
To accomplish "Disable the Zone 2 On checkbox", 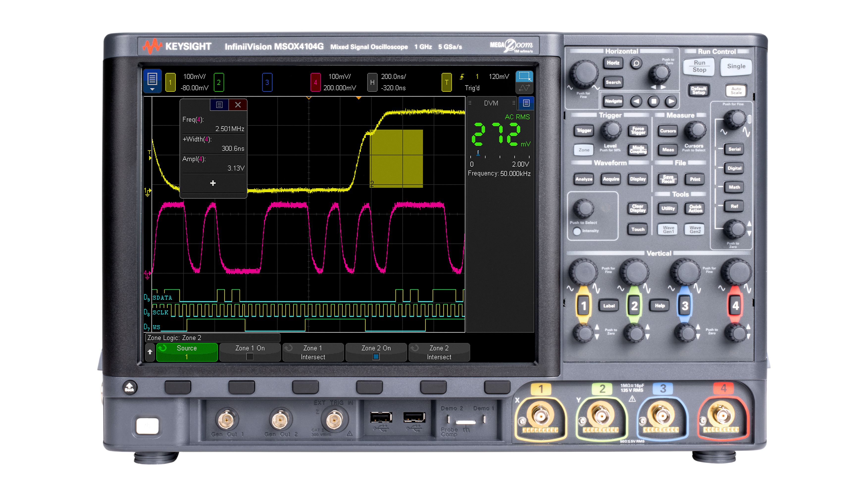I will click(x=376, y=356).
